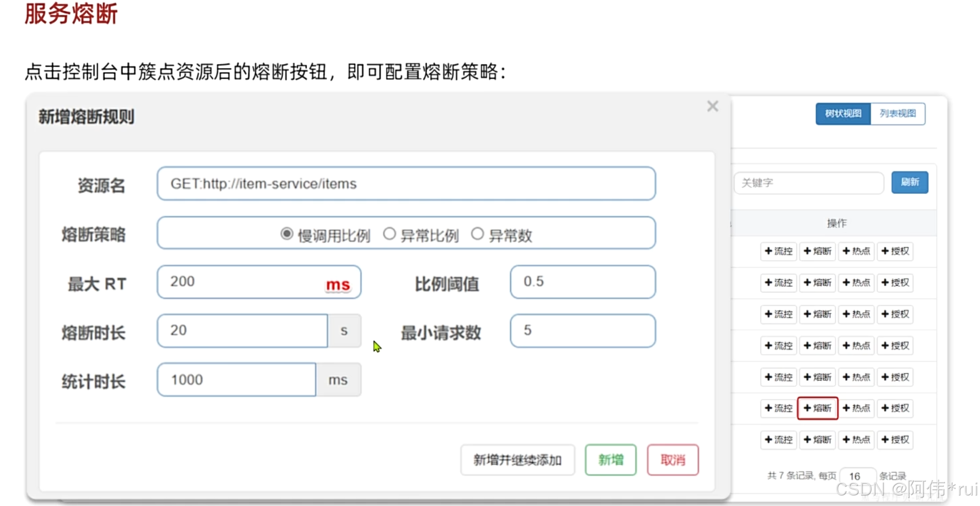Image resolution: width=980 pixels, height=506 pixels.
Task: Click 熔断 button in first row
Action: [x=818, y=251]
